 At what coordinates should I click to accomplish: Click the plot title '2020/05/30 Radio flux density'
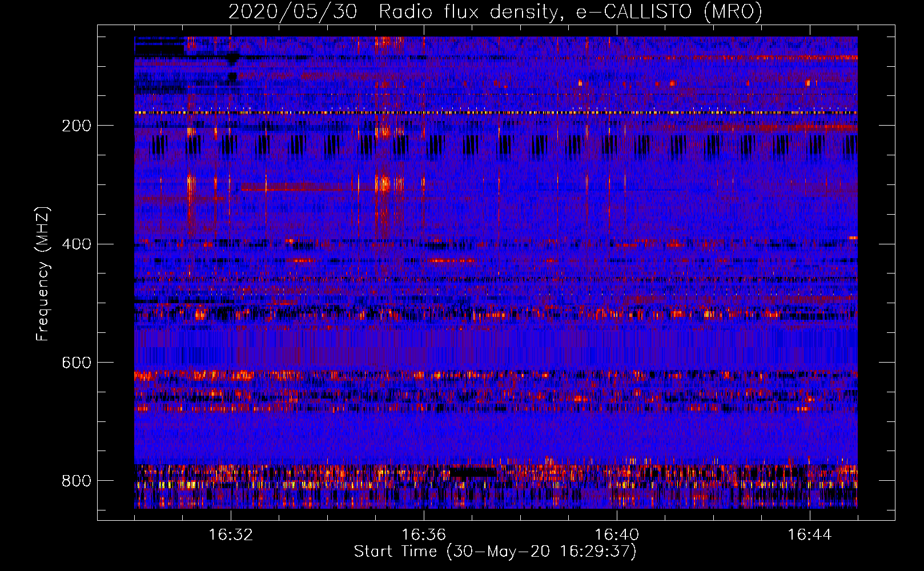(394, 11)
